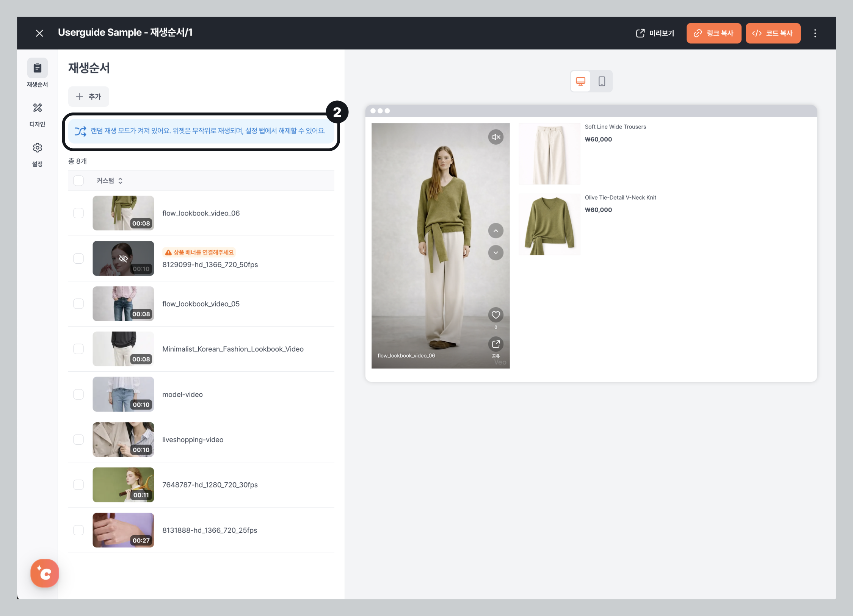Unmute the preview video sound icon
Viewport: 853px width, 616px height.
(x=495, y=137)
